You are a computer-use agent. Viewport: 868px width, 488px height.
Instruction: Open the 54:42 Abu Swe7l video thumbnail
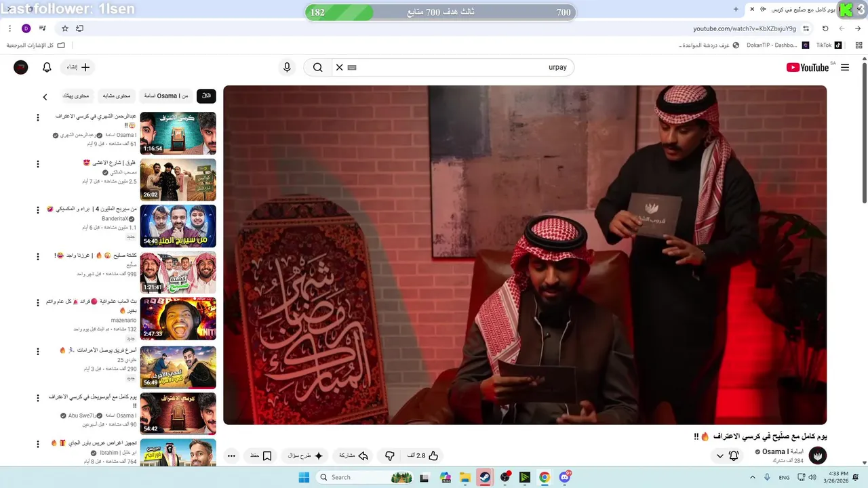[x=178, y=413]
